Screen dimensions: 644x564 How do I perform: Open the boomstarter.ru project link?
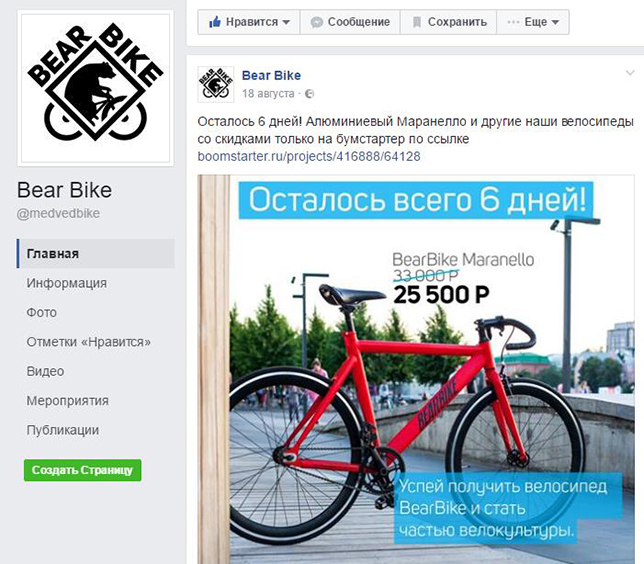click(x=309, y=157)
